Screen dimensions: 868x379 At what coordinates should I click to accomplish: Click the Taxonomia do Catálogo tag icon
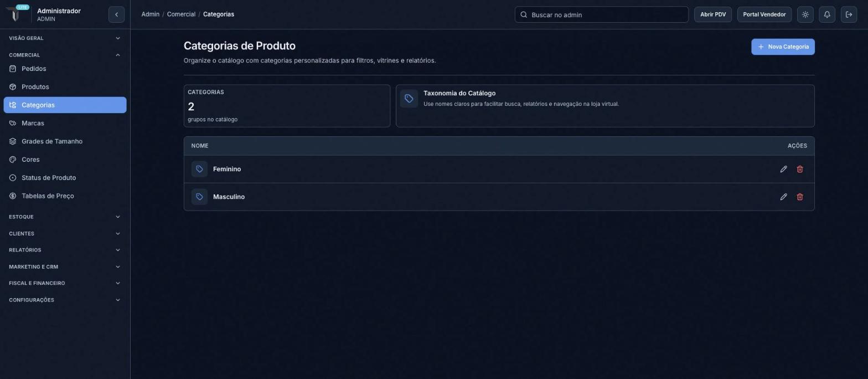click(x=409, y=99)
